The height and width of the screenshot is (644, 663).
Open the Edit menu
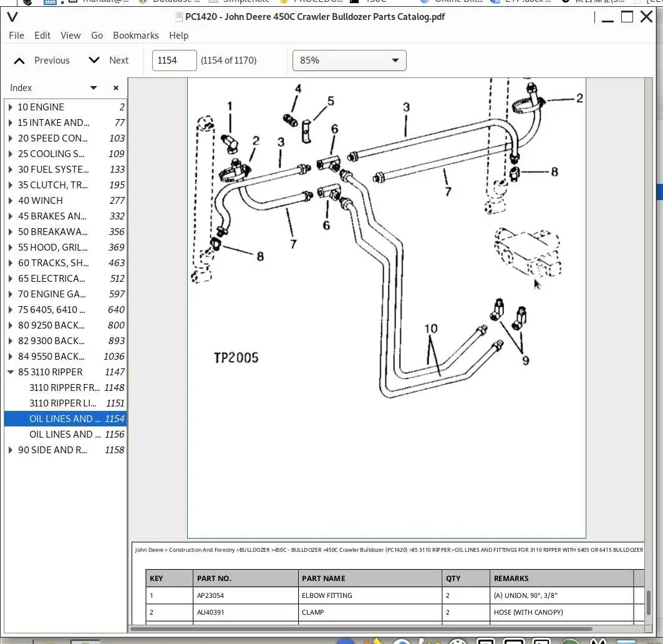[x=42, y=36]
